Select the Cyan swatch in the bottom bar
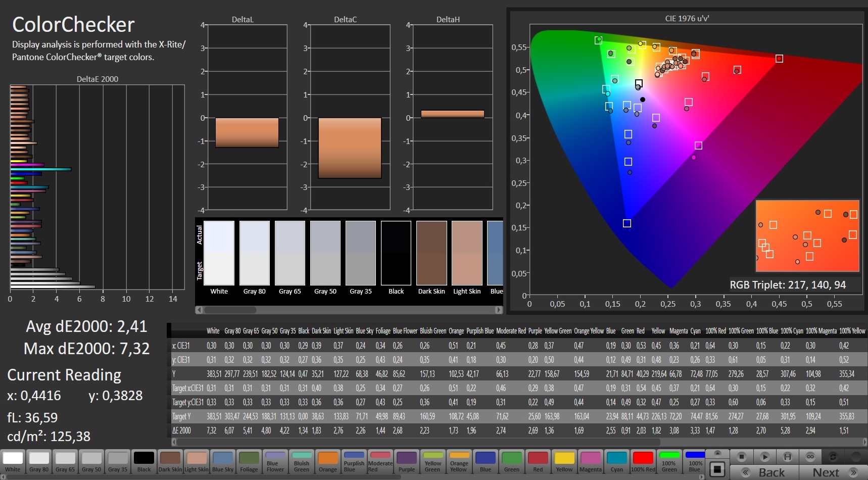This screenshot has height=480, width=868. (617, 462)
